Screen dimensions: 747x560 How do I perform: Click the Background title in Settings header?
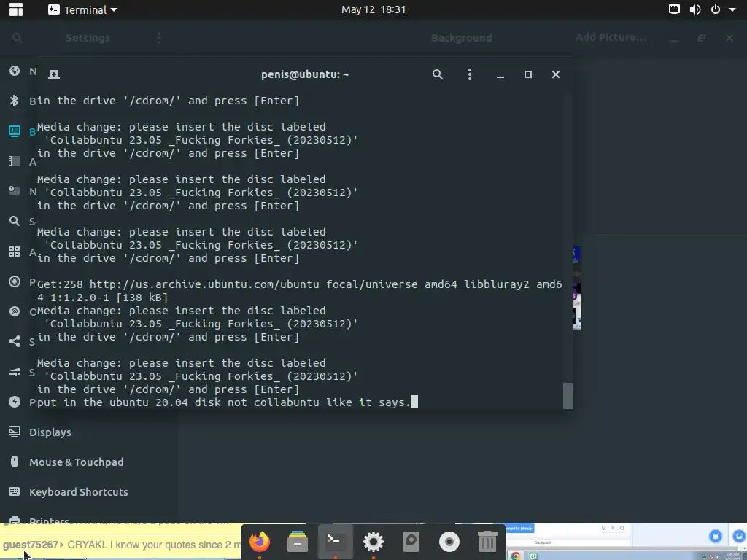(461, 38)
